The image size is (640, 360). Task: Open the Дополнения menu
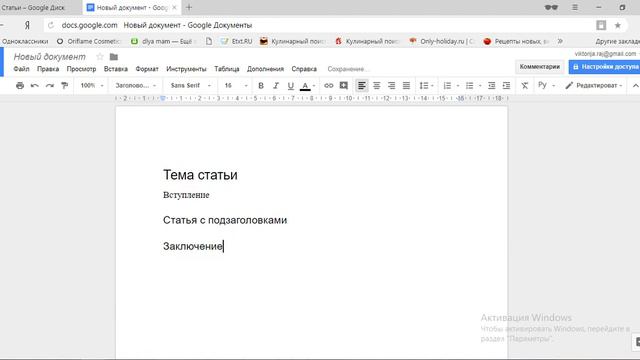[265, 69]
